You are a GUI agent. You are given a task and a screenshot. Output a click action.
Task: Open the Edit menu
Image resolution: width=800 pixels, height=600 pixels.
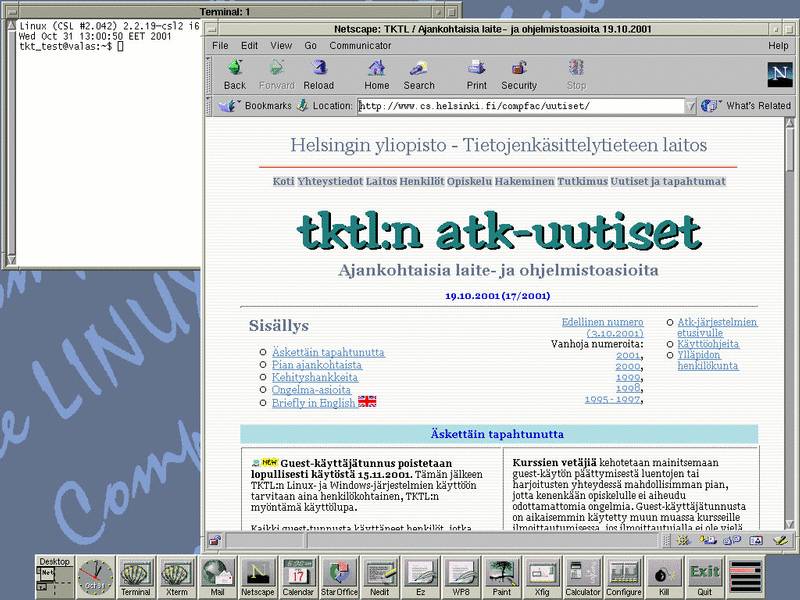(x=249, y=45)
